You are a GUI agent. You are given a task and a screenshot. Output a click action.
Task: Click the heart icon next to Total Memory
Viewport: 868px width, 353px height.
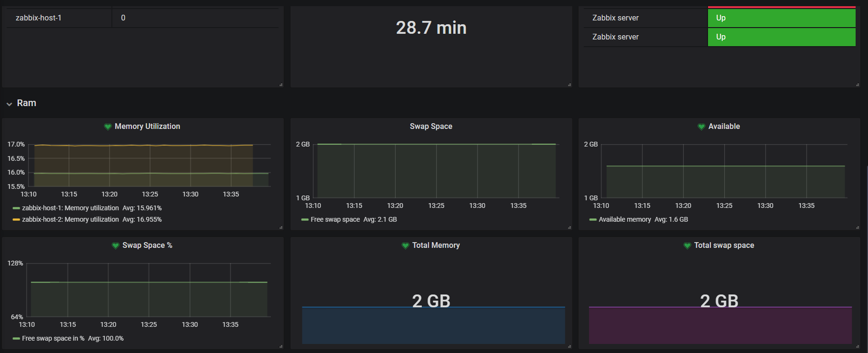(405, 245)
